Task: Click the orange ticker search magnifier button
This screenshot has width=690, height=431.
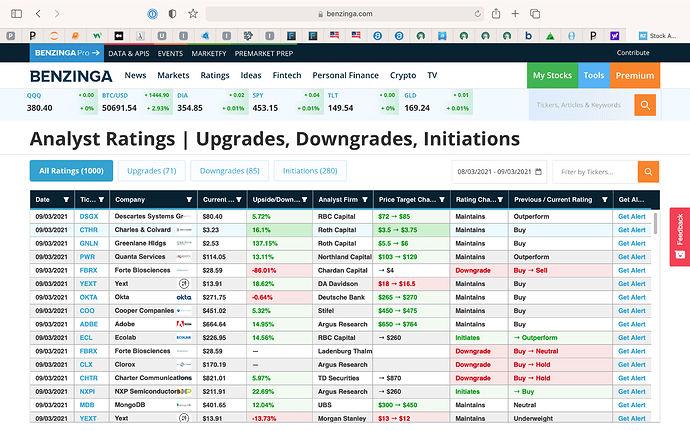Action: tap(646, 104)
